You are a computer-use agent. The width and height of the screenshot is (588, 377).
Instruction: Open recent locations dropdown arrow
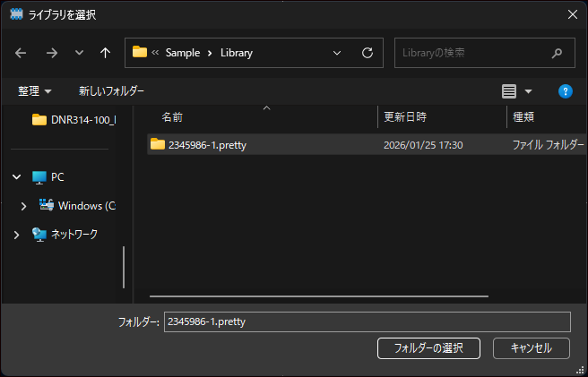79,53
